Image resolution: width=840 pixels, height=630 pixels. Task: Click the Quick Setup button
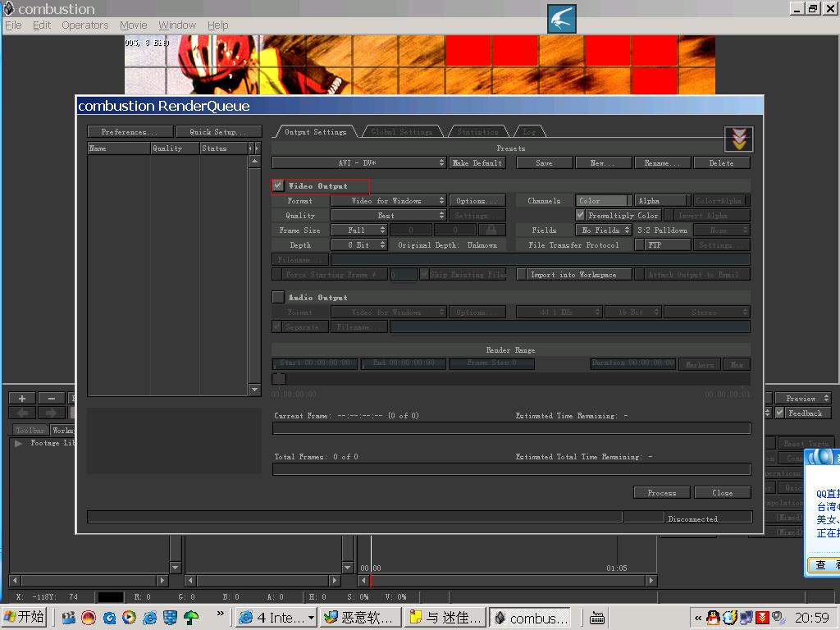point(218,132)
